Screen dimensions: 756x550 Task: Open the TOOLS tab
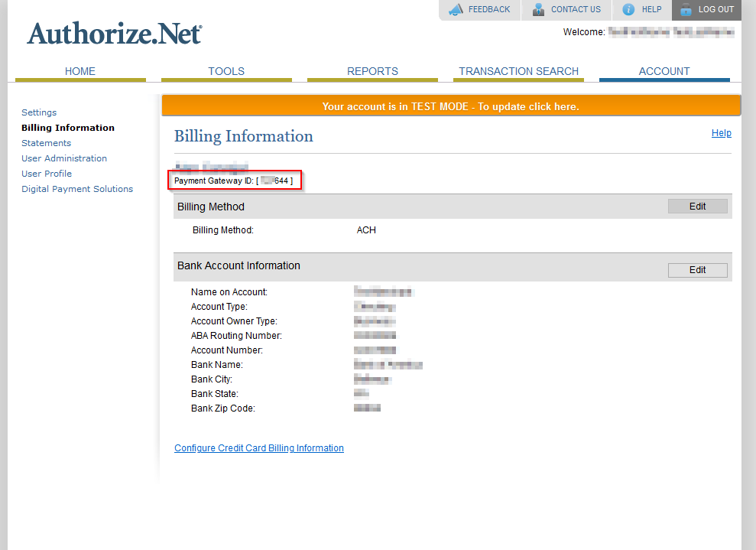[x=226, y=71]
